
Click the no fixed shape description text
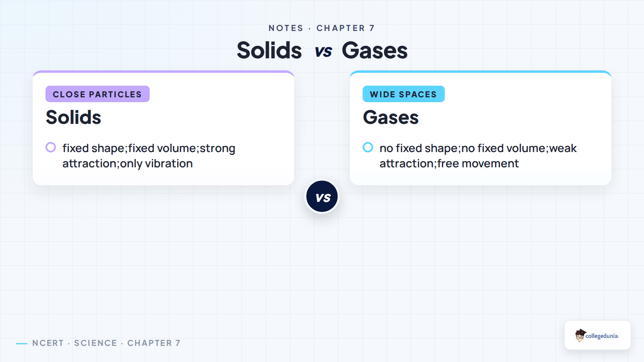478,156
